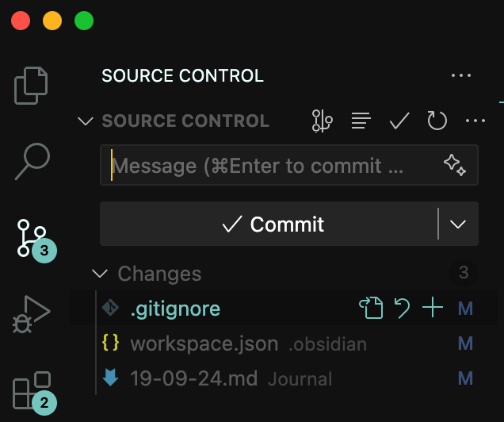Open the Run and Debug view

pos(31,314)
